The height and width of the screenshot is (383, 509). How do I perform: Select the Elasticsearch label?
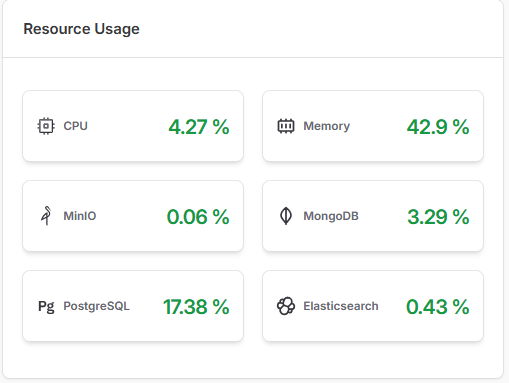click(x=341, y=306)
